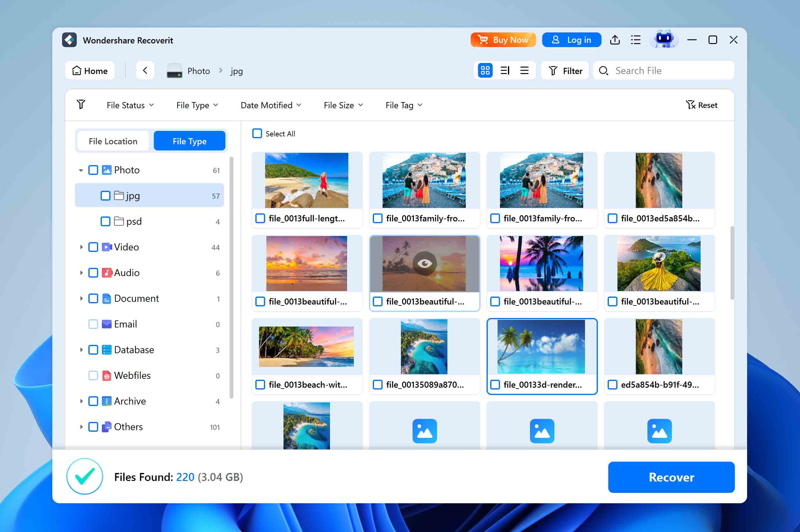Screen dimensions: 800x532
Task: Switch to the File Type tab
Action: 189,141
